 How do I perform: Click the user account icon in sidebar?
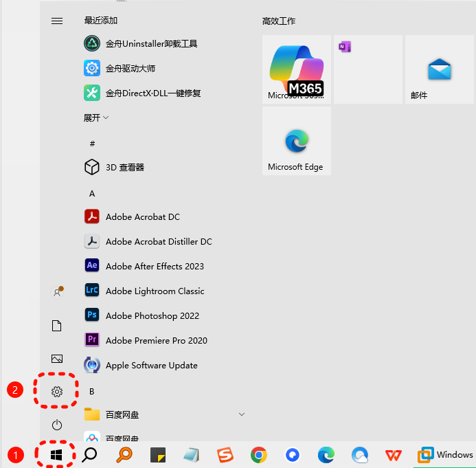[x=57, y=292]
